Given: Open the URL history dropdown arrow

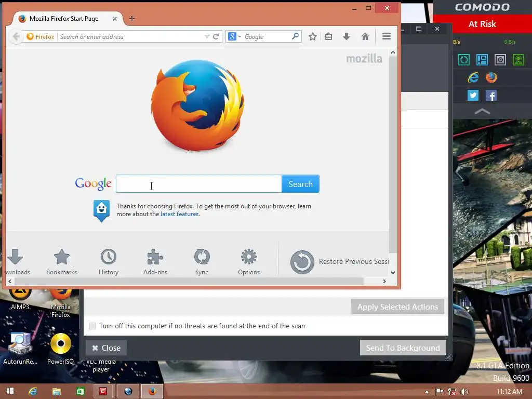Looking at the screenshot, I should pyautogui.click(x=207, y=37).
